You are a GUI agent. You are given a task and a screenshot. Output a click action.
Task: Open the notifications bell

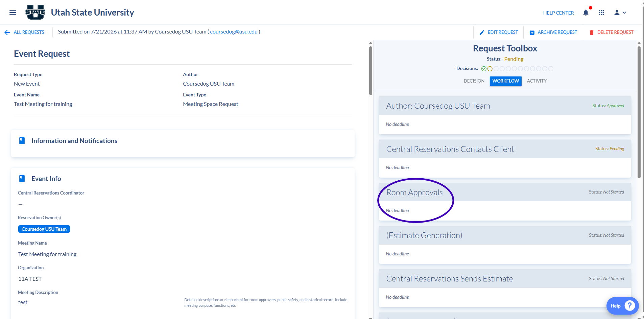[x=586, y=13]
